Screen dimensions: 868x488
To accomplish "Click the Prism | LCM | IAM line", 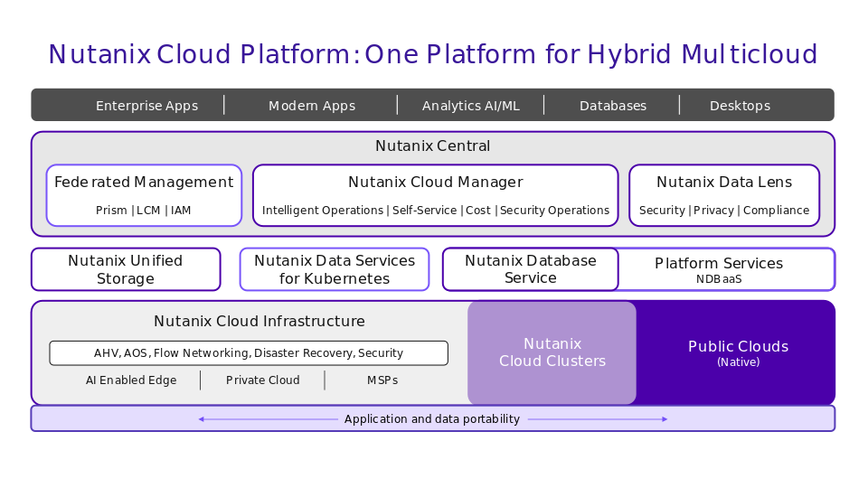I will coord(144,211).
